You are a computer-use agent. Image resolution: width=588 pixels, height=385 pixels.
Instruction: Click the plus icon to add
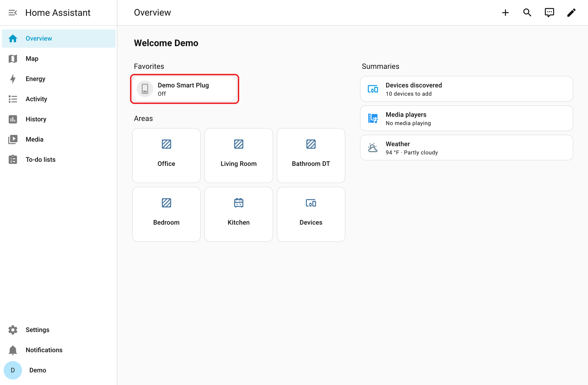tap(505, 13)
